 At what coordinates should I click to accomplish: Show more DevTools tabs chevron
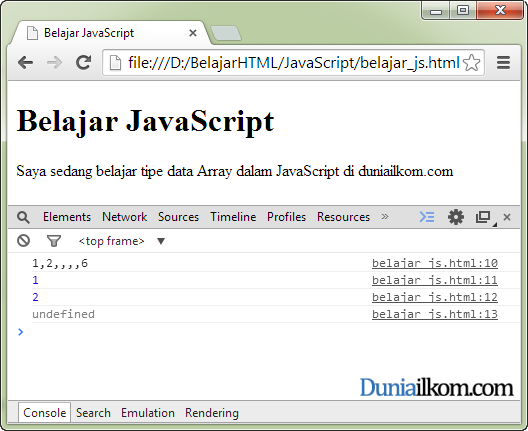pyautogui.click(x=385, y=217)
